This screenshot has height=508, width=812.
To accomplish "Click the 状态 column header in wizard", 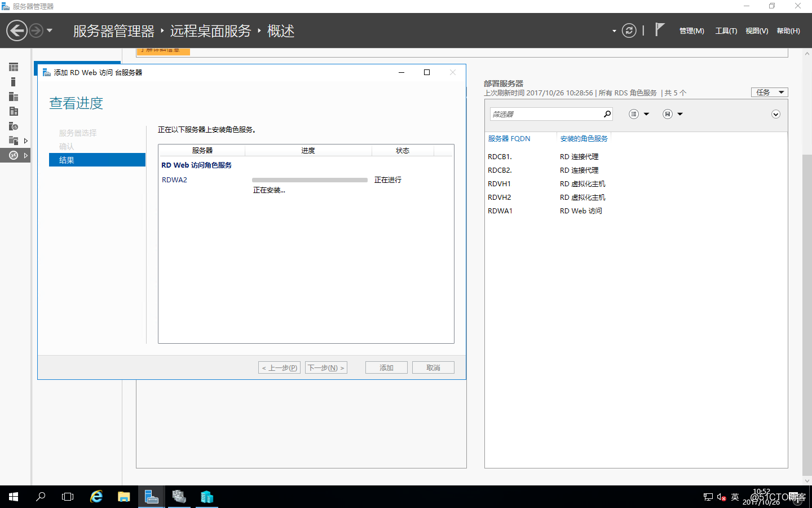I will [x=403, y=150].
